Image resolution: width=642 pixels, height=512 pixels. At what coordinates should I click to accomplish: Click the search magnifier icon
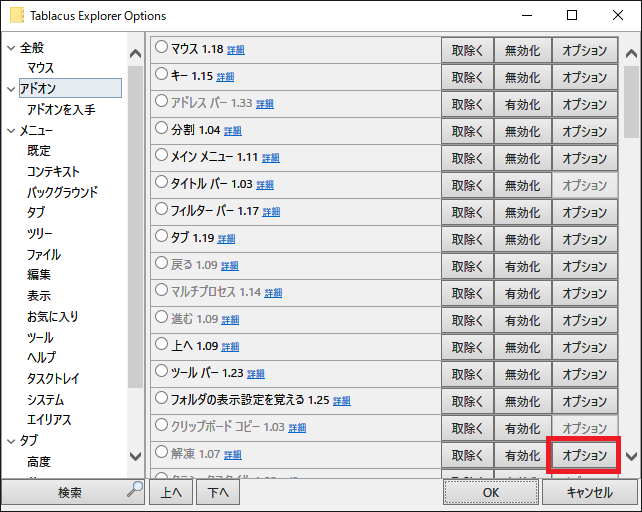click(135, 489)
